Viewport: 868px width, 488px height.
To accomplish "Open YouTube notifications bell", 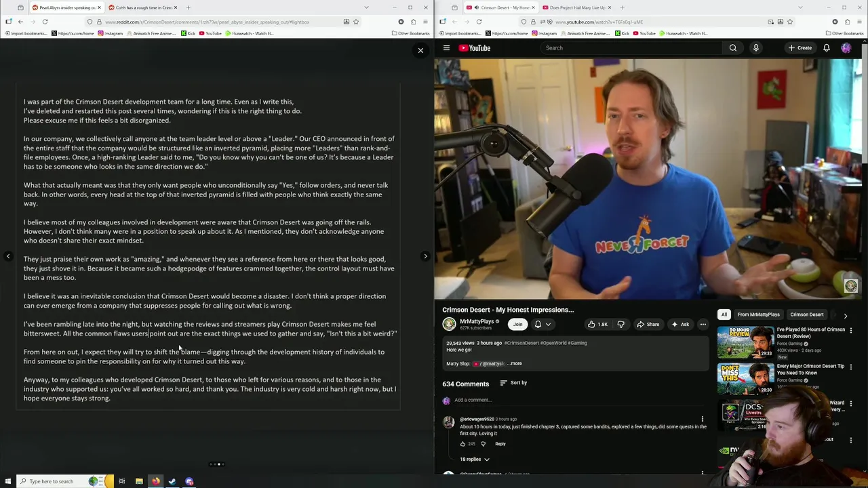I will [827, 48].
